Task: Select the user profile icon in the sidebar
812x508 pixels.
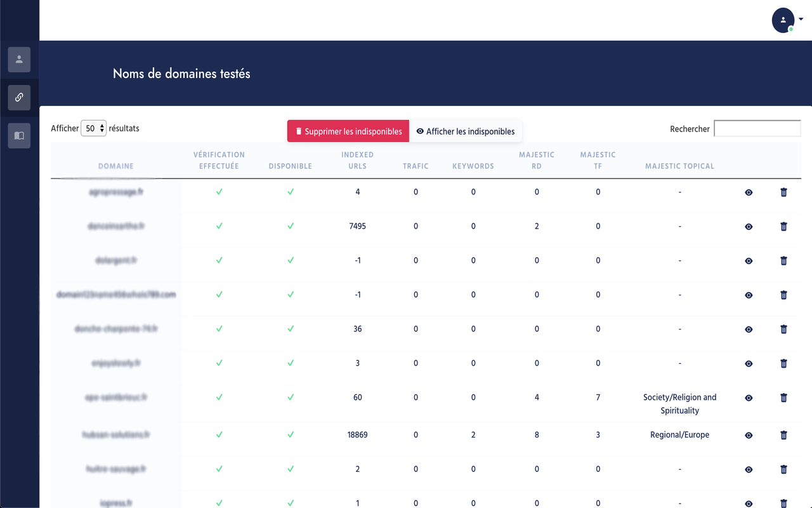Action: (x=19, y=59)
